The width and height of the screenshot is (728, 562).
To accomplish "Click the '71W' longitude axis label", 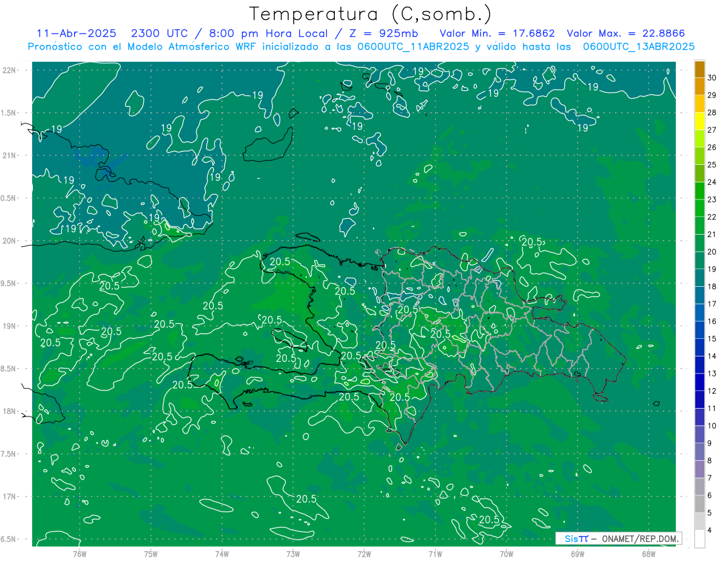I will 435,554.
